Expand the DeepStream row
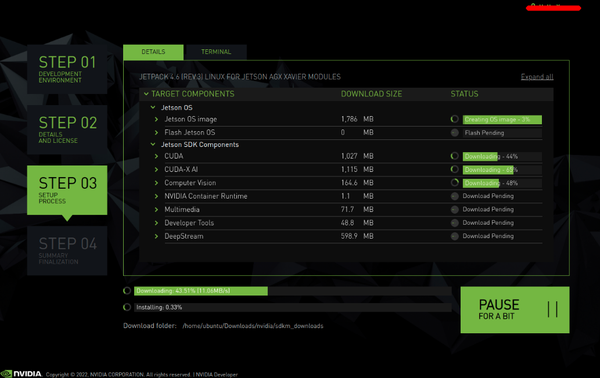Screen dimensions: 600x378 pyautogui.click(x=156, y=236)
